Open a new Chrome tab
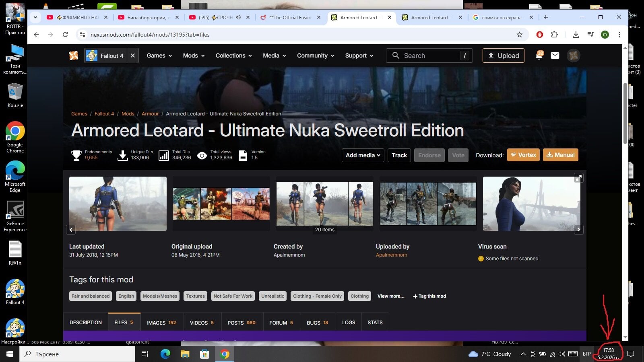This screenshot has height=362, width=644. [x=546, y=17]
